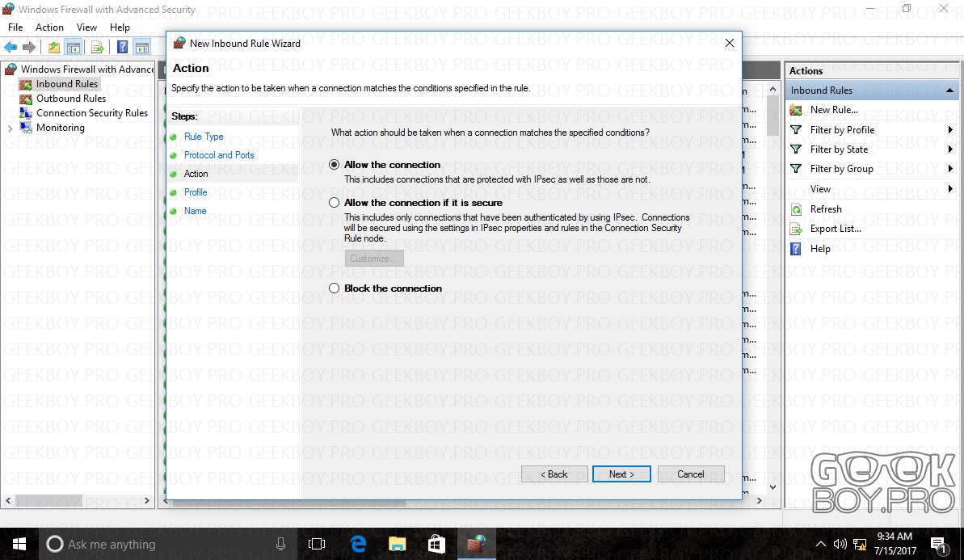Go to the Protocol and Ports wizard step

(219, 155)
